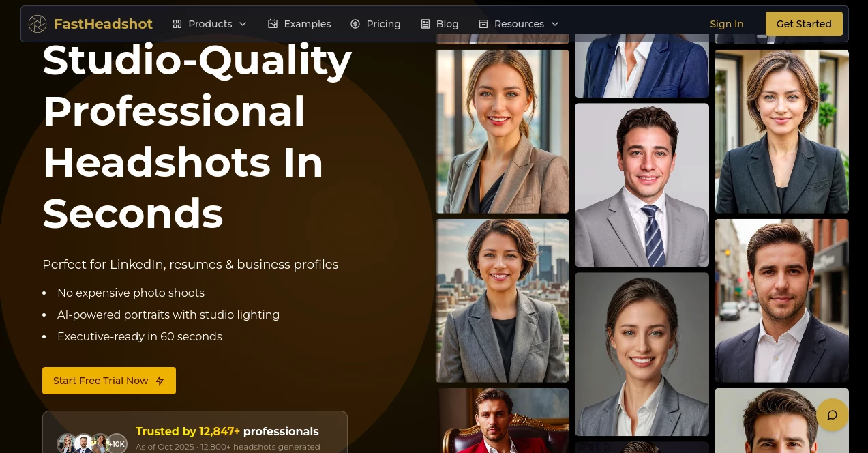
Task: Click the Products grid icon in navbar
Action: pos(177,24)
